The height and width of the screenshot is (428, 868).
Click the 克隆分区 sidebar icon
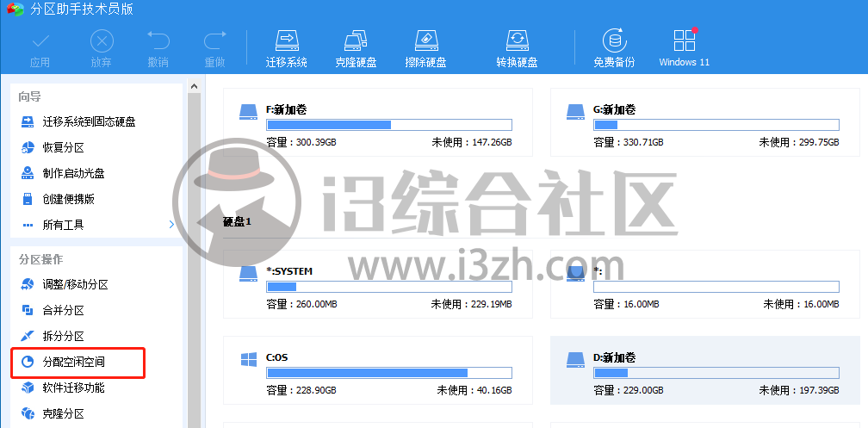(28, 413)
